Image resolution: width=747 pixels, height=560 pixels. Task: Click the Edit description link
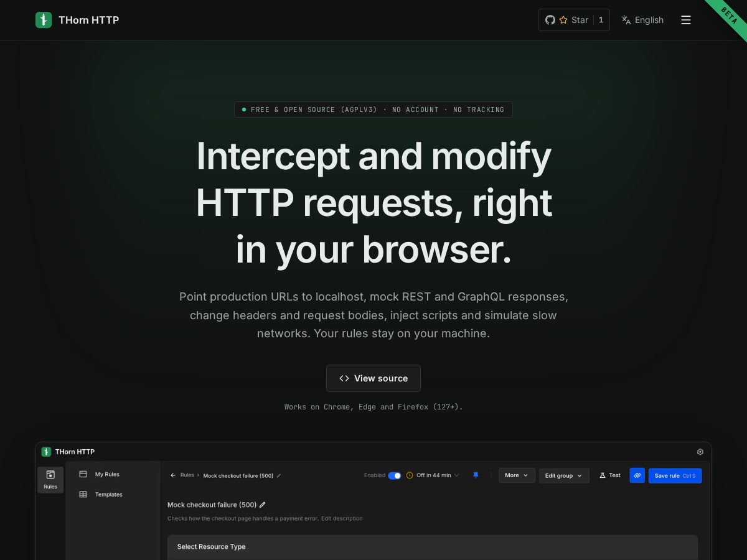point(342,518)
